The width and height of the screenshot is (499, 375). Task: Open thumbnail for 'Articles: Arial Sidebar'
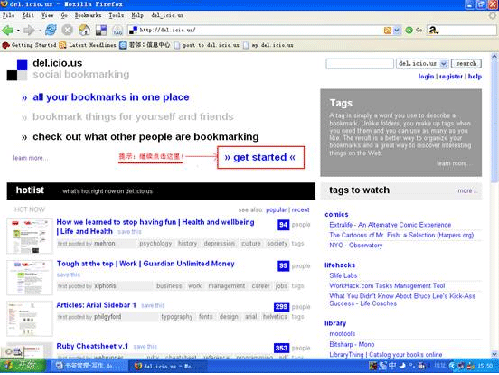29,319
